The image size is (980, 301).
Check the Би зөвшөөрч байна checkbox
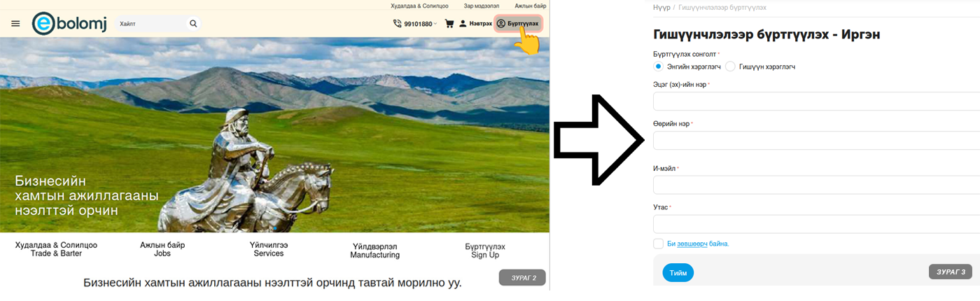658,244
